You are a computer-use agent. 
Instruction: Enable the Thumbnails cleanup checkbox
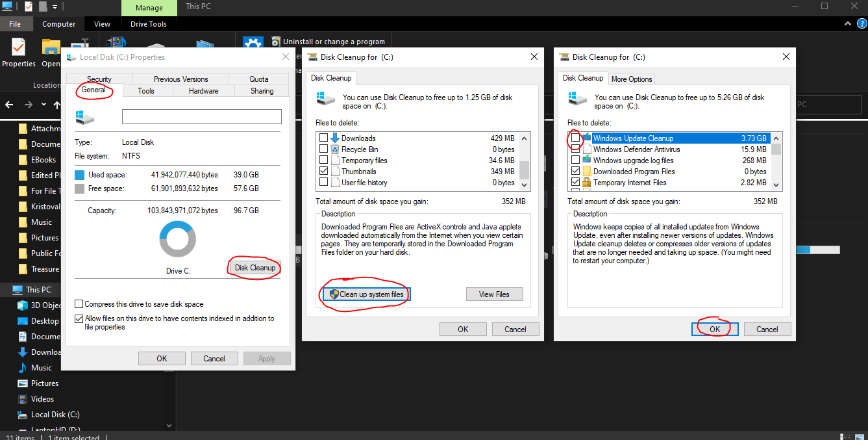[x=323, y=171]
